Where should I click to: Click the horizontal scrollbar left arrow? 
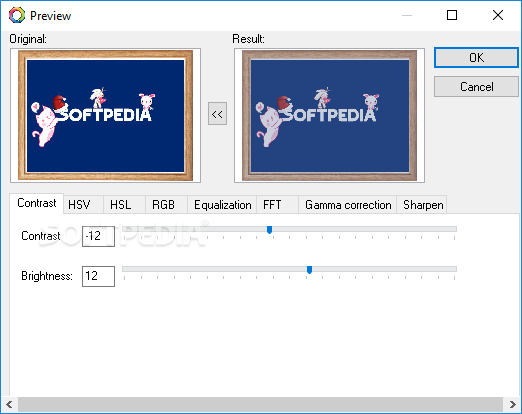click(9, 404)
